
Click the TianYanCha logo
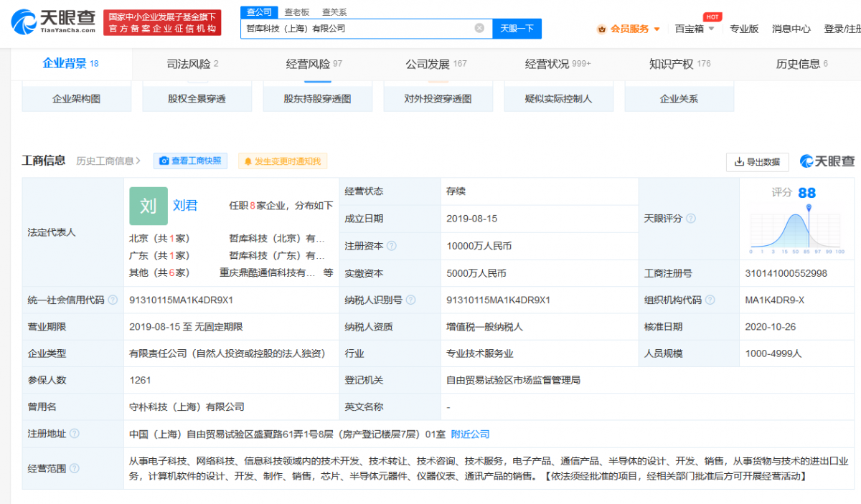click(x=53, y=22)
